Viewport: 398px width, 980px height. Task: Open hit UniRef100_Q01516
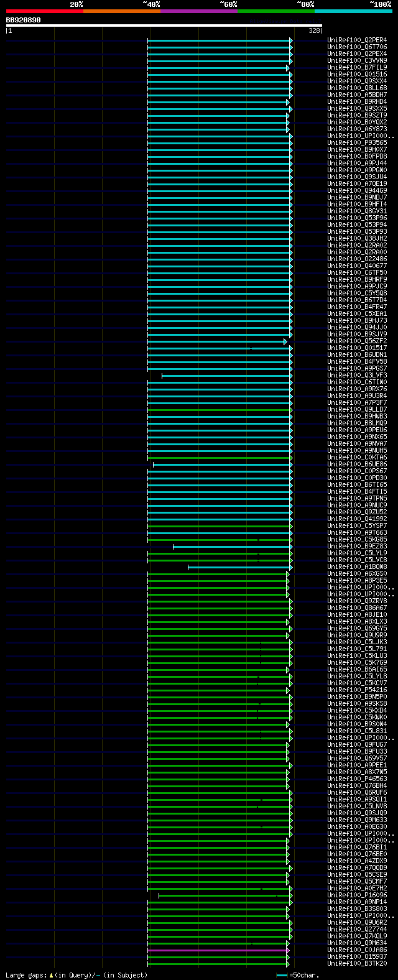point(357,75)
